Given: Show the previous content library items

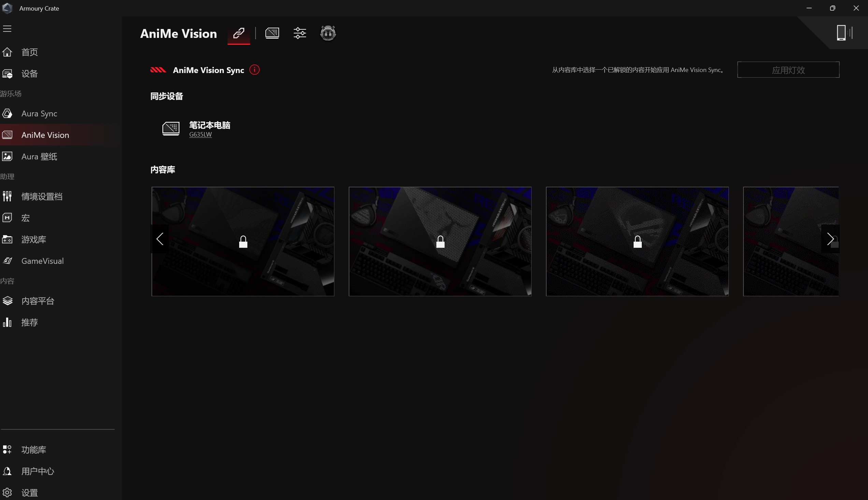Looking at the screenshot, I should click(x=160, y=239).
